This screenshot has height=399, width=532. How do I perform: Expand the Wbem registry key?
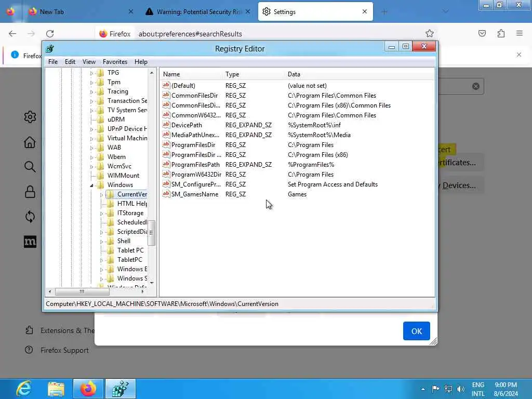coord(91,157)
